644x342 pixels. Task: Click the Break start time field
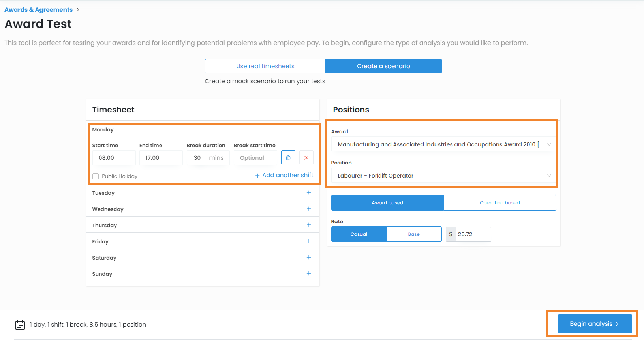point(255,158)
